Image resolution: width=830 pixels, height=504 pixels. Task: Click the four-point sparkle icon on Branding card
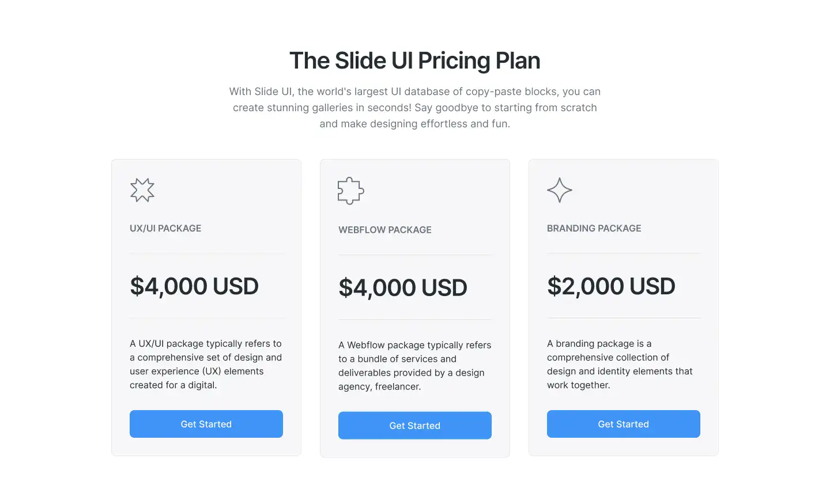tap(560, 190)
